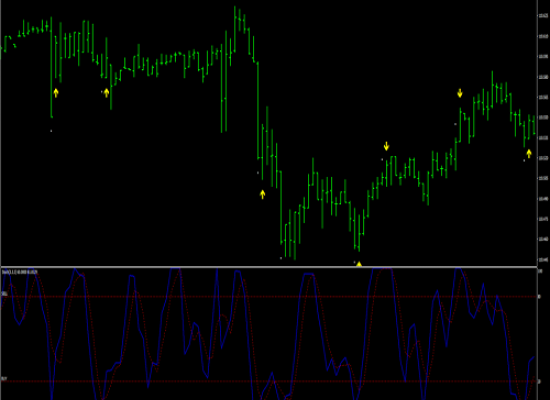Click the small gray dot below the first long bar

51,131
